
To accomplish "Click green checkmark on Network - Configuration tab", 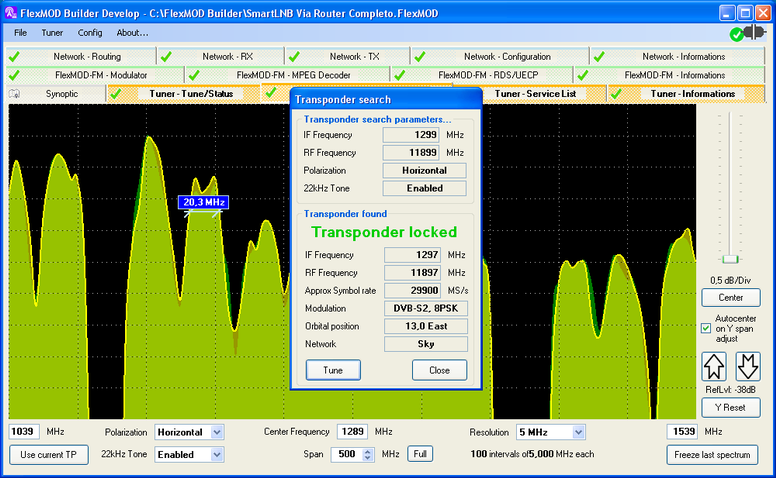I will click(x=420, y=56).
